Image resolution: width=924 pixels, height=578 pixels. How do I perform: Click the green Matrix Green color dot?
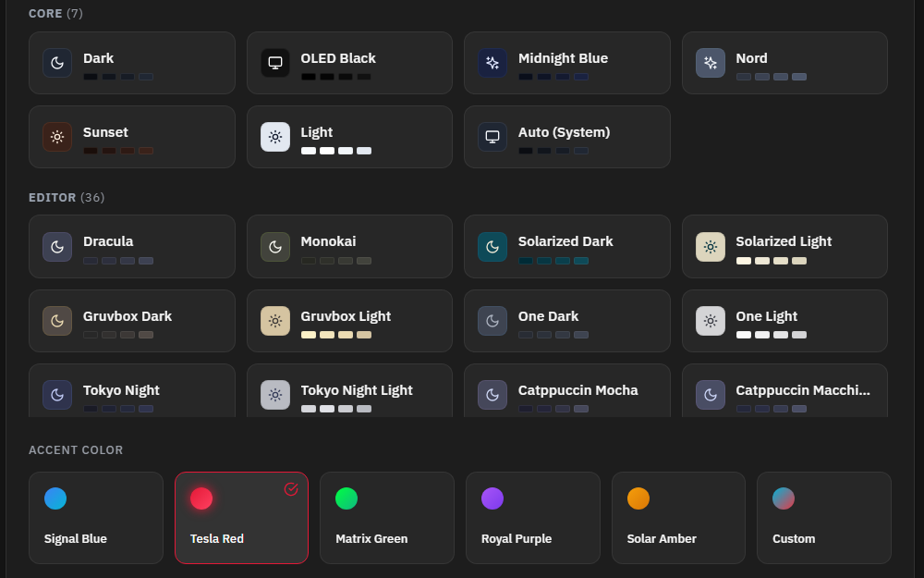coord(346,498)
